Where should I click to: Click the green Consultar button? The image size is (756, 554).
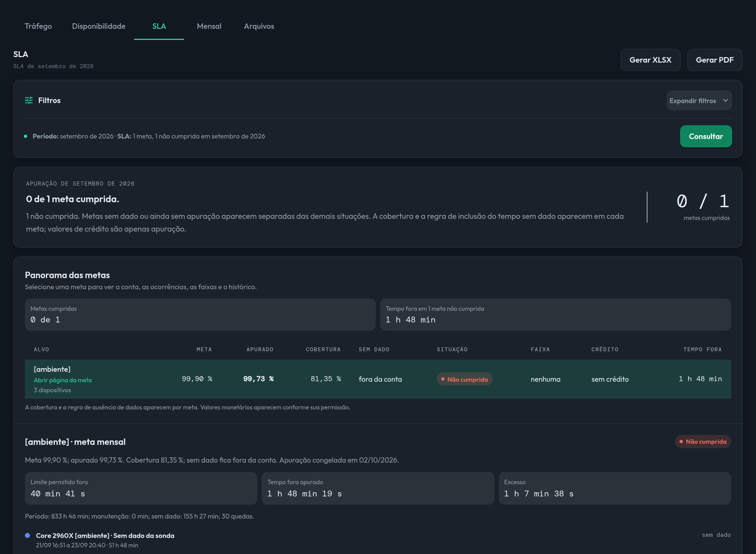coord(706,137)
